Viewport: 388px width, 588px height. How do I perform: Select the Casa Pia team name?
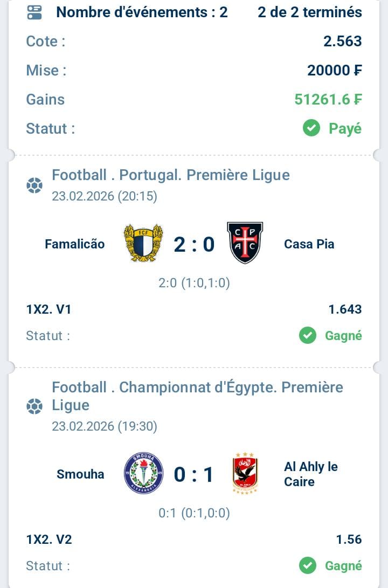click(309, 244)
